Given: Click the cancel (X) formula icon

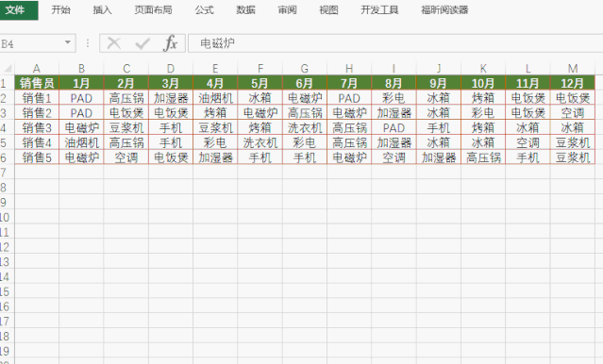Looking at the screenshot, I should pyautogui.click(x=114, y=43).
